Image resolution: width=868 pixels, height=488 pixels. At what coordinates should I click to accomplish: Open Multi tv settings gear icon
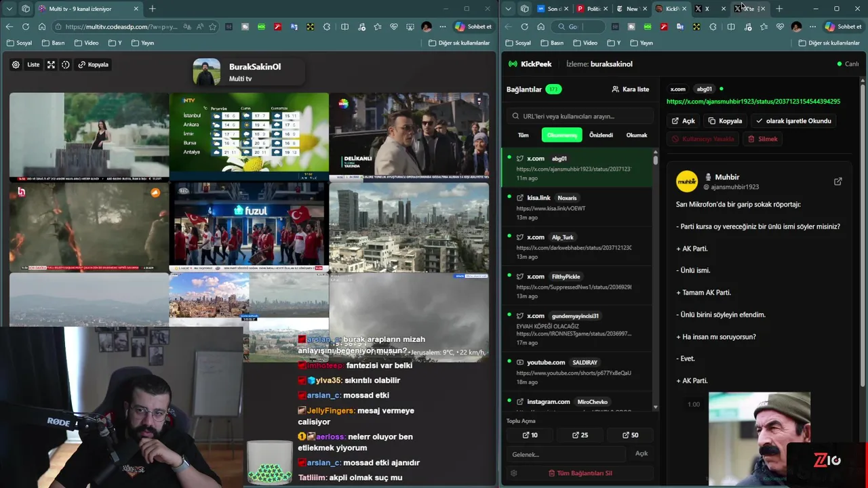point(16,64)
